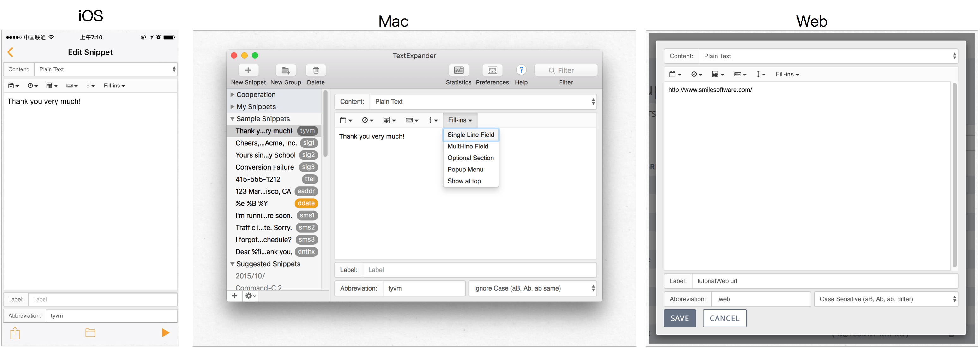Open the cursor position menu in Mac editor toolbar
This screenshot has width=980, height=348.
[433, 121]
